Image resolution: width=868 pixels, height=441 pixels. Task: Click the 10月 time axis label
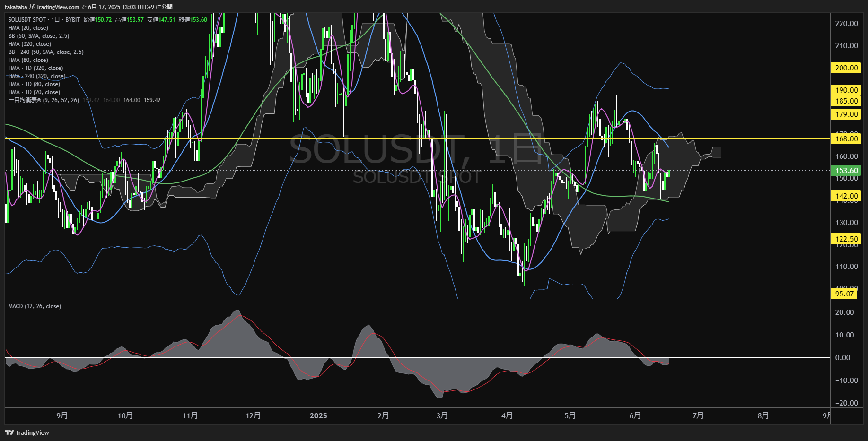point(125,415)
